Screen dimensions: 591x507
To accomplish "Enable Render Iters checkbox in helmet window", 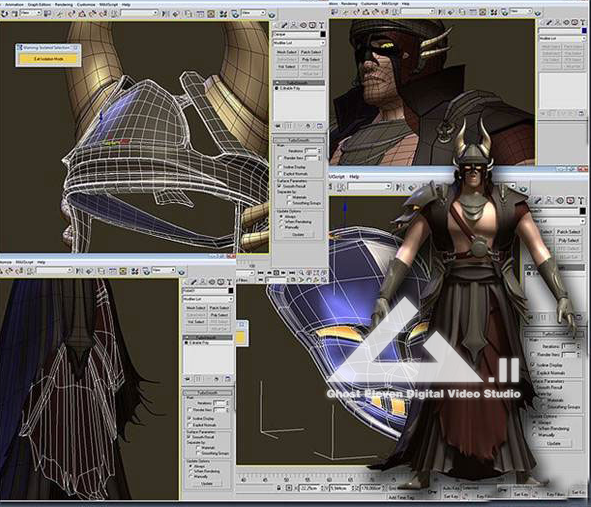I will pyautogui.click(x=280, y=158).
